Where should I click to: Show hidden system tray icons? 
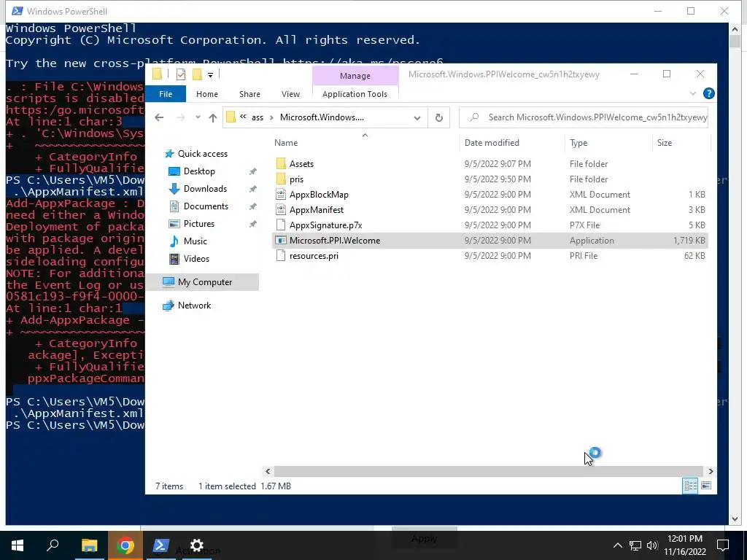pyautogui.click(x=617, y=545)
